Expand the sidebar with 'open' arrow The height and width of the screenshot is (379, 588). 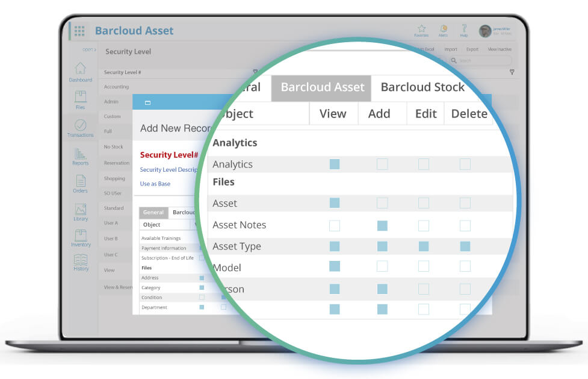click(x=89, y=49)
